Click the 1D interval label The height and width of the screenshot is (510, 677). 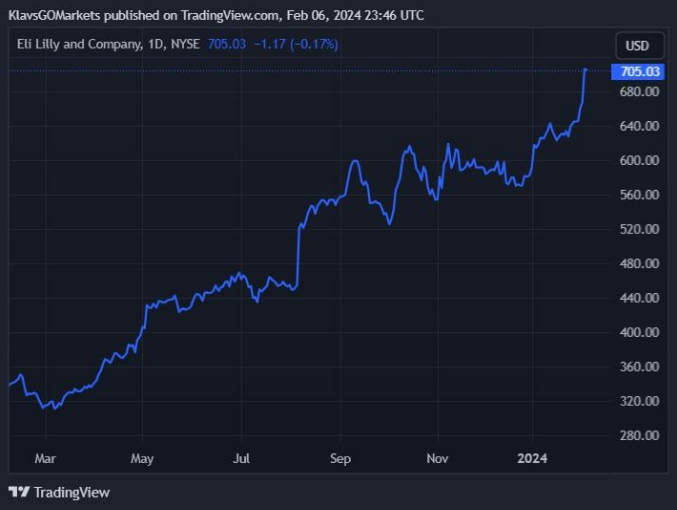[157, 44]
